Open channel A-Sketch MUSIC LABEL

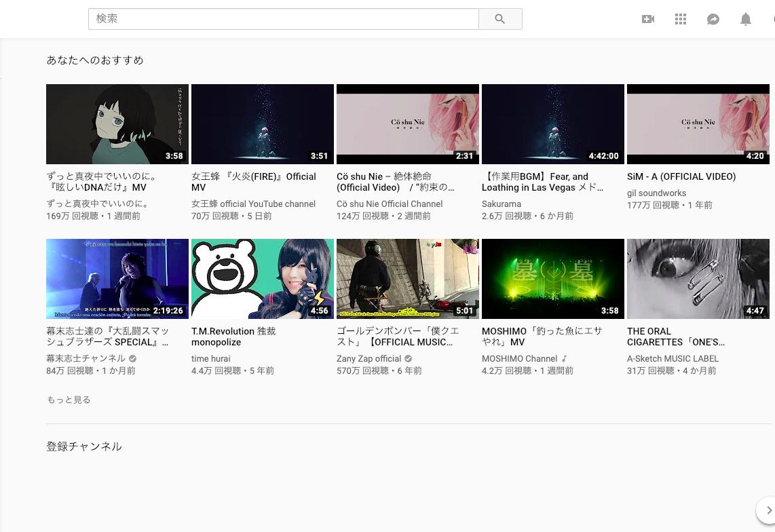673,358
